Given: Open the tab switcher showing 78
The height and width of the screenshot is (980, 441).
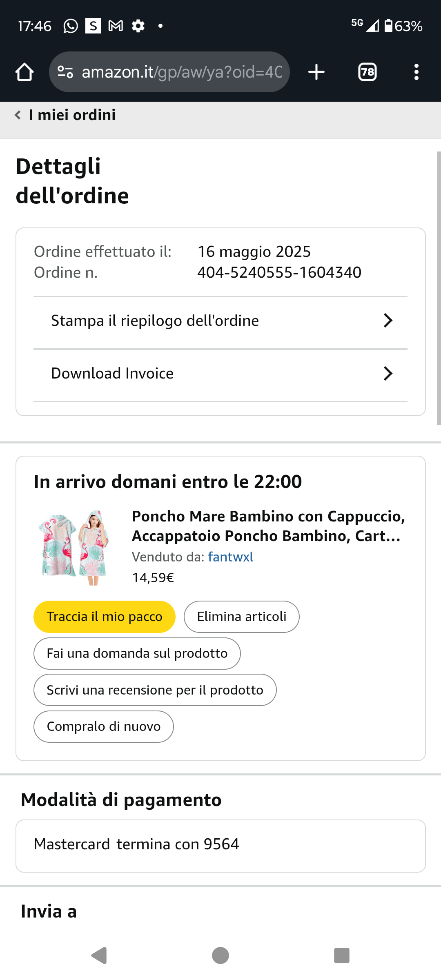Looking at the screenshot, I should click(367, 72).
